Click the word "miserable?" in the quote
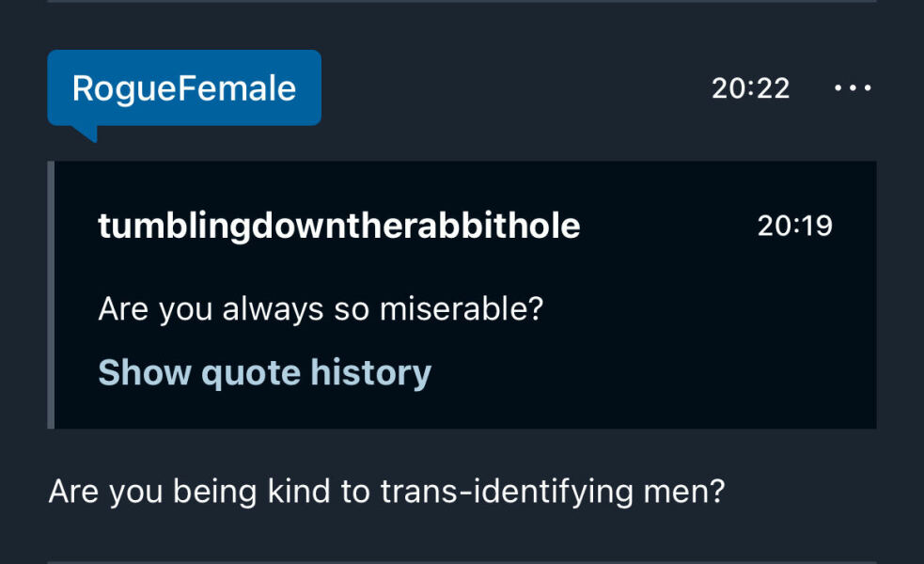Viewport: 924px width, 564px height. coord(462,308)
